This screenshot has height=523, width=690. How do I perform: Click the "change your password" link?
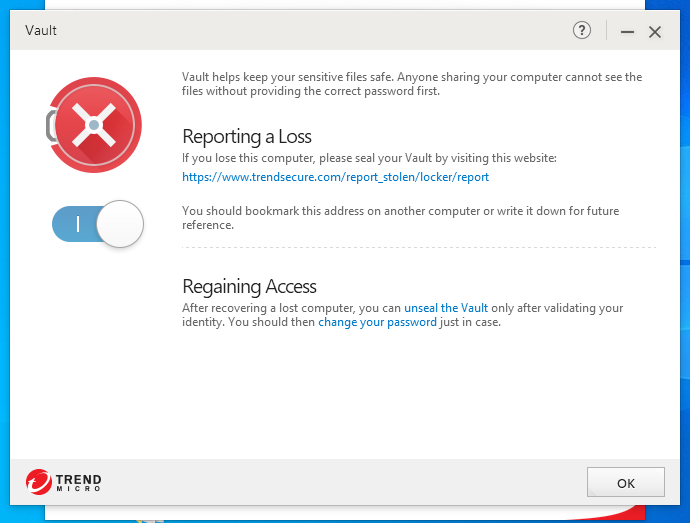click(x=377, y=322)
